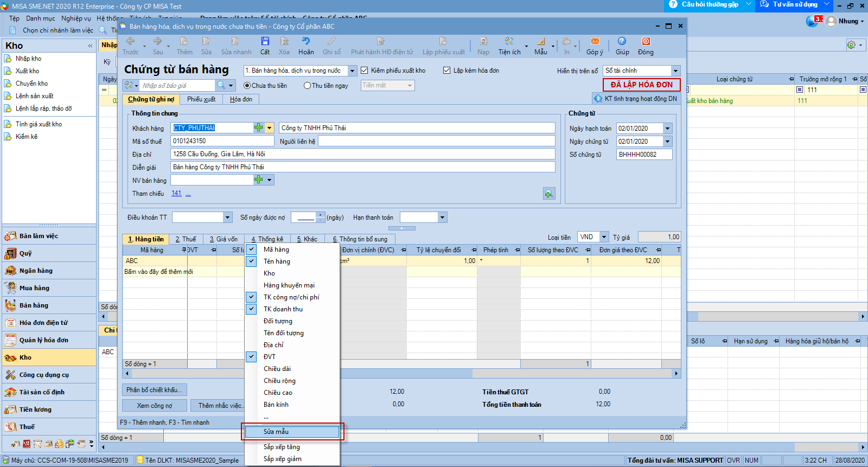Click the green plus next to NV bán hàng
This screenshot has width=868, height=467.
click(x=259, y=180)
